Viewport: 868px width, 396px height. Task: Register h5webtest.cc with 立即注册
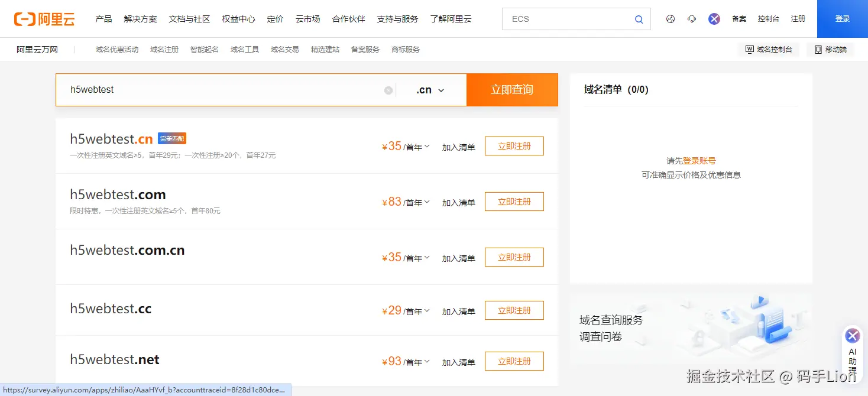(514, 310)
